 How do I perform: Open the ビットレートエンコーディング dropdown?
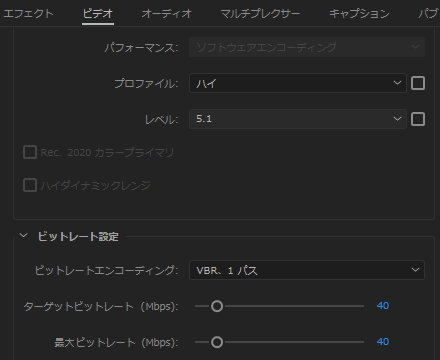(307, 270)
